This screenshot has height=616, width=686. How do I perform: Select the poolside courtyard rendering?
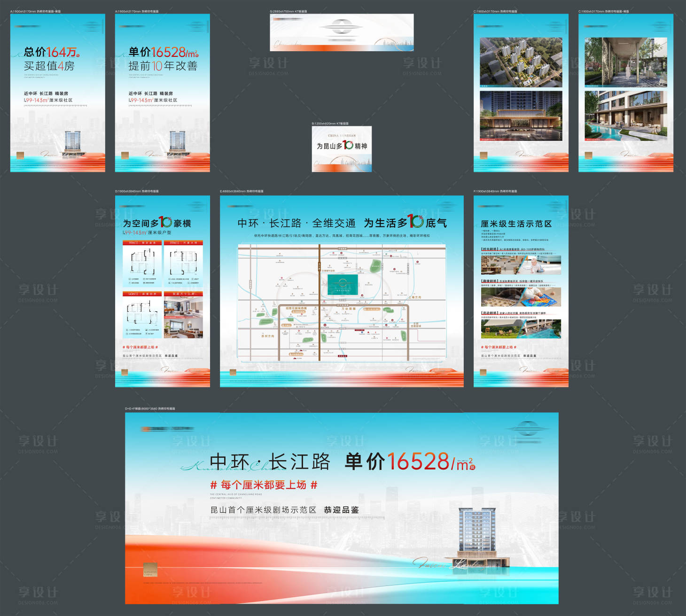click(x=625, y=115)
